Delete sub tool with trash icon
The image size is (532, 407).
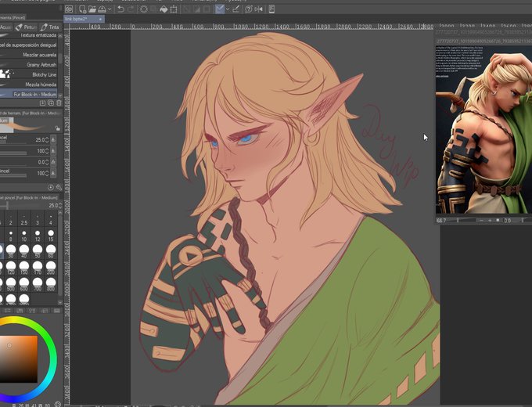point(59,103)
